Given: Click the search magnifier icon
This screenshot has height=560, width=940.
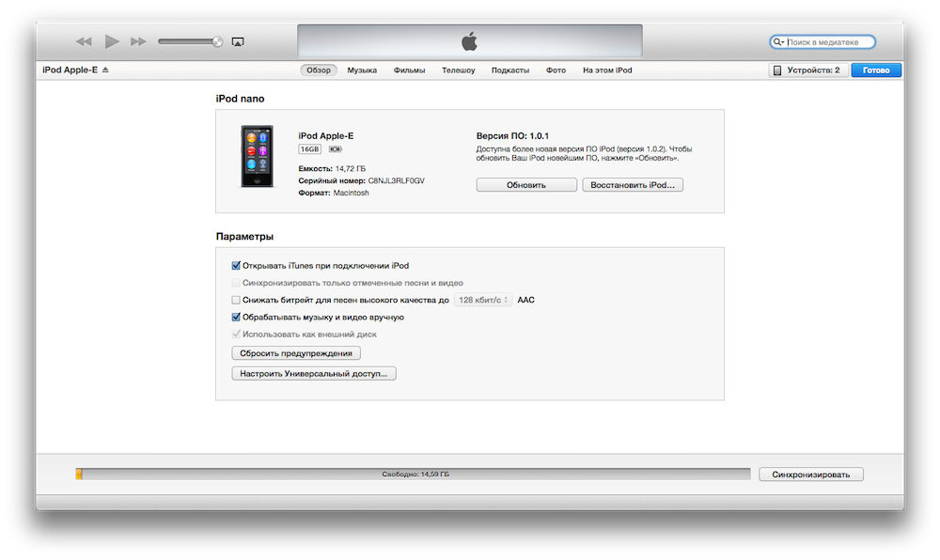Looking at the screenshot, I should point(778,42).
